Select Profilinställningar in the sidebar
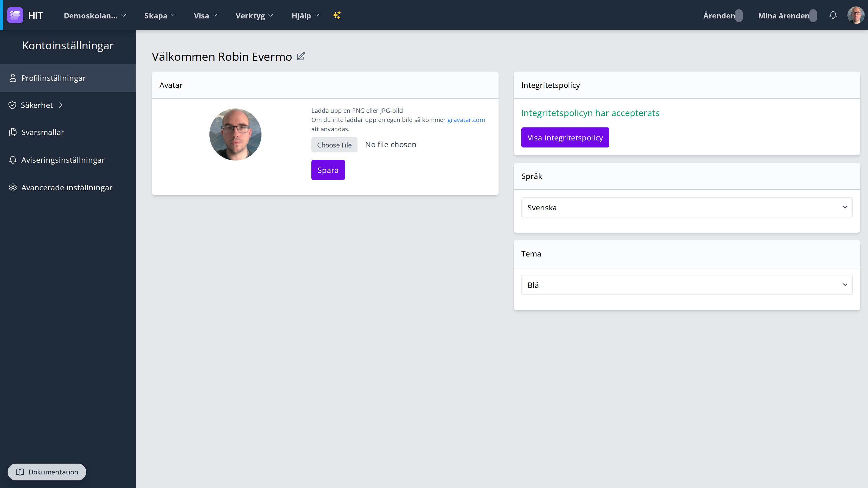This screenshot has height=488, width=868. (x=68, y=78)
